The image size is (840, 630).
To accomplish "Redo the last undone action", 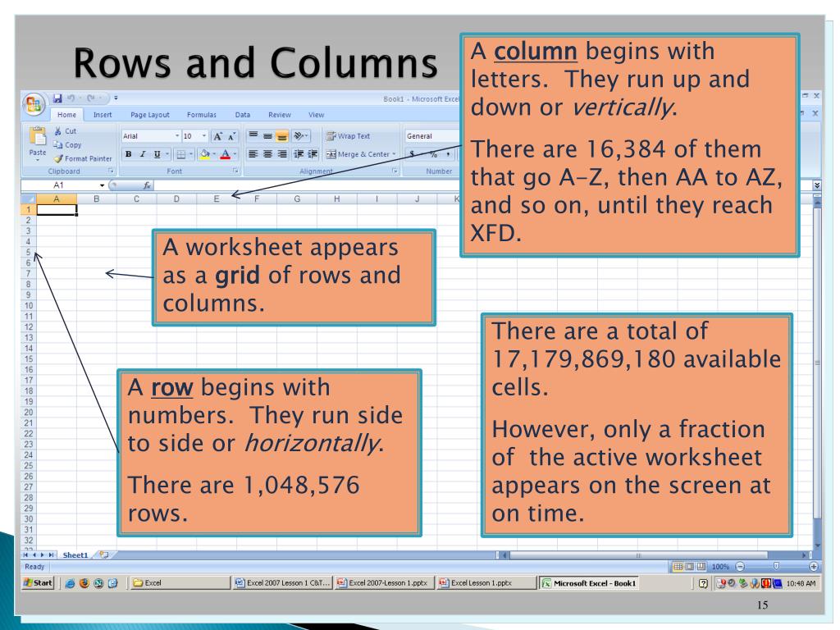I will click(91, 98).
